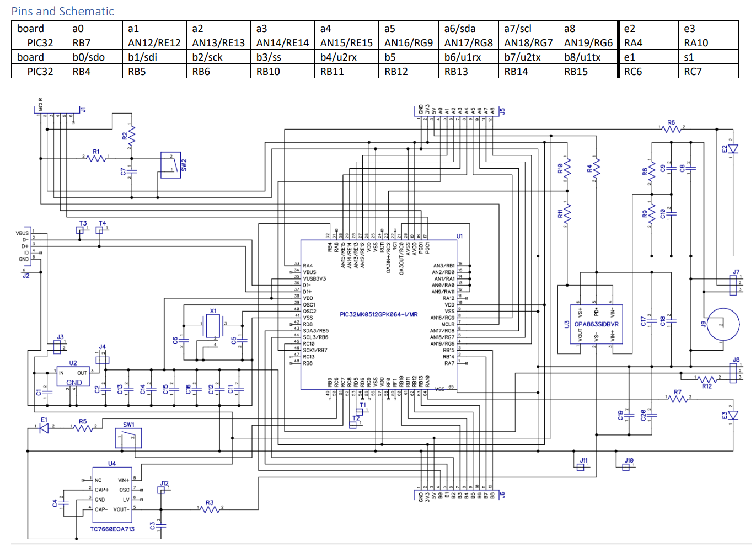Viewport: 756px width, 553px height.
Task: Select the 'a0' table header cell
Action: 95,28
